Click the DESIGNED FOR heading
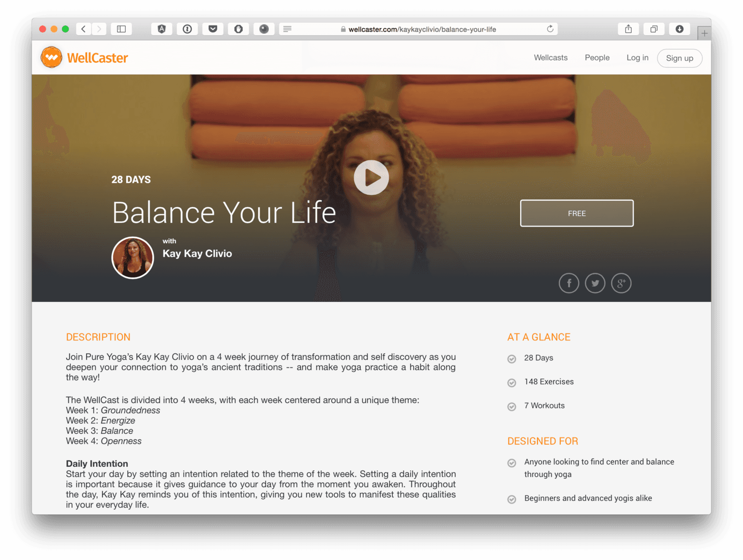The width and height of the screenshot is (743, 560). point(542,441)
